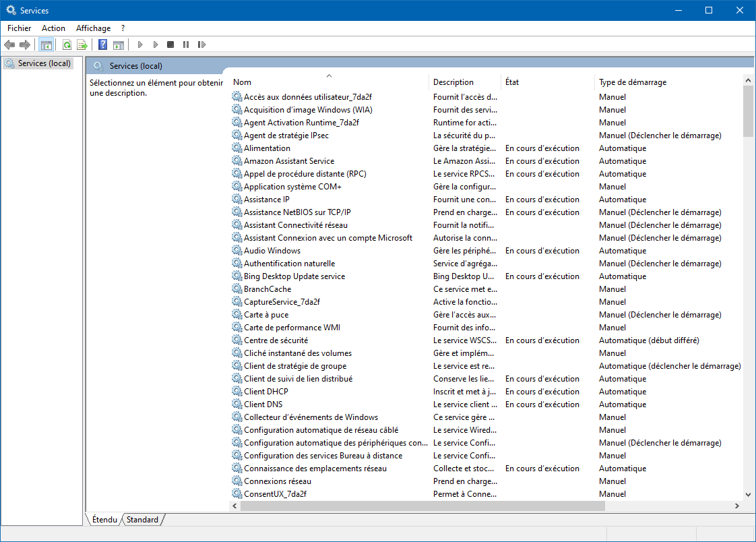Click the gear icon beside Client DHCP
This screenshot has width=756, height=542.
click(237, 391)
